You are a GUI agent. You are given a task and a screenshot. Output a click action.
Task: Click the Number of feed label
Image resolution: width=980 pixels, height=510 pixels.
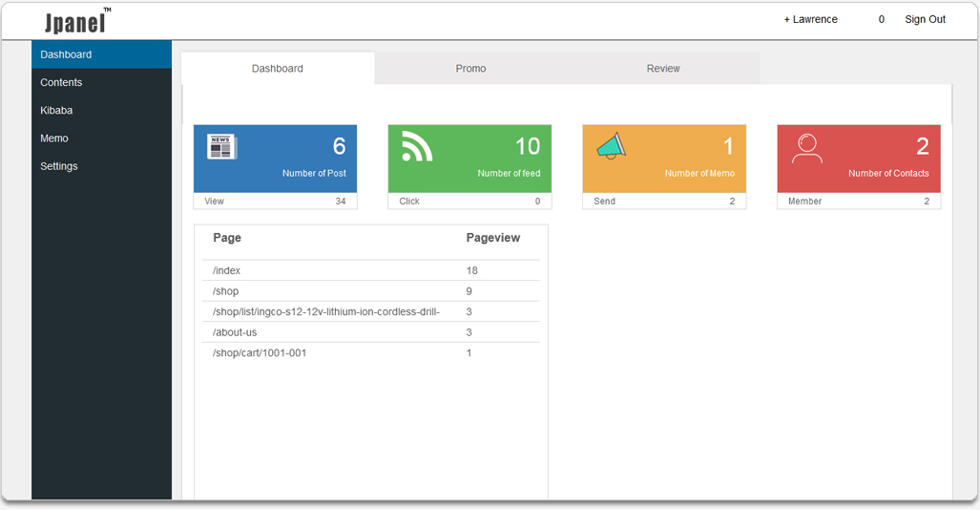(509, 173)
